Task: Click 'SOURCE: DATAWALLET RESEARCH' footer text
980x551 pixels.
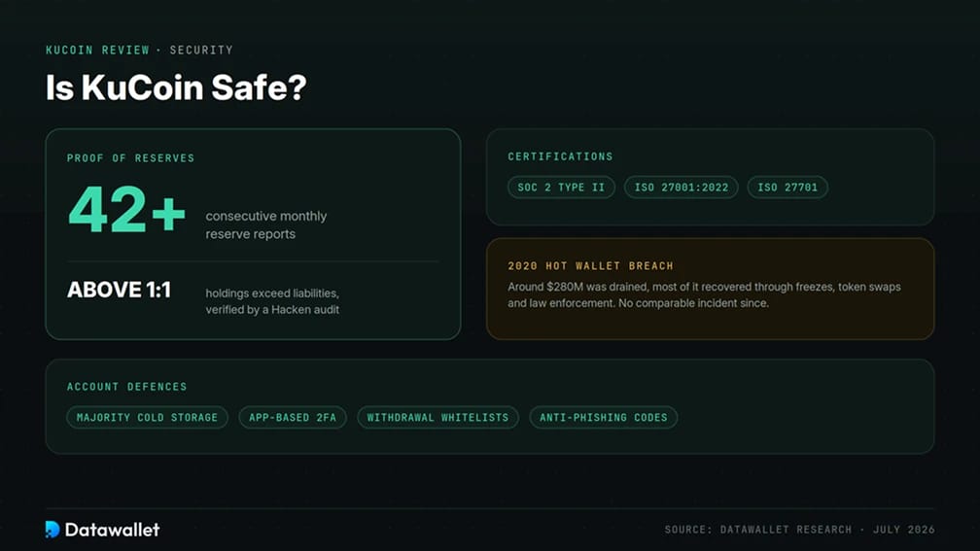Action: pyautogui.click(x=758, y=530)
